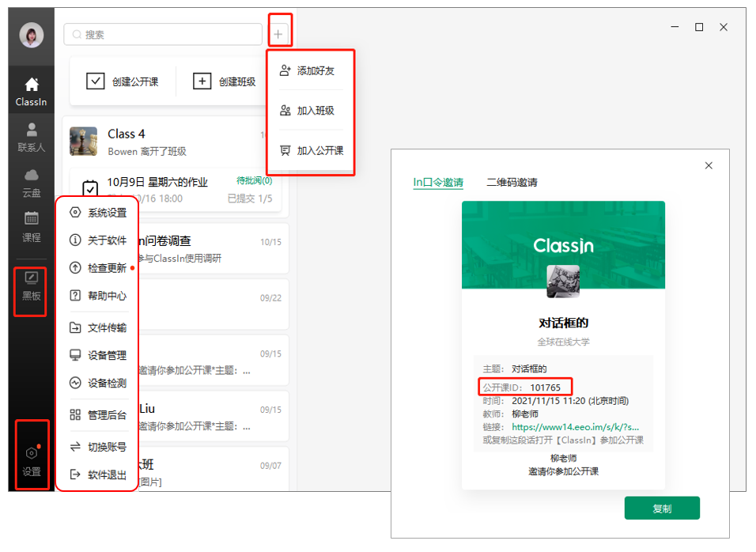Click the lesson avatar on invitation card
Viewport: 756px width, 552px height.
coord(563,281)
